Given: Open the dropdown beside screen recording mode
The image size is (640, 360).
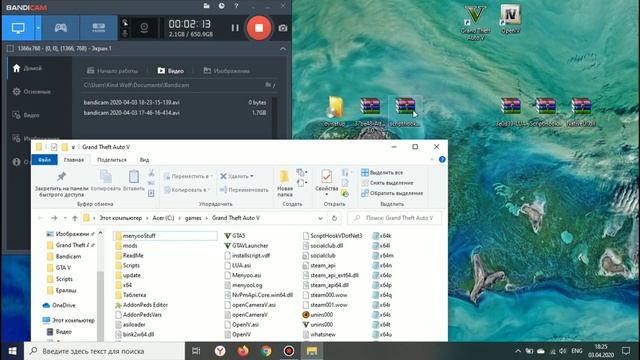Looking at the screenshot, I should point(38,28).
